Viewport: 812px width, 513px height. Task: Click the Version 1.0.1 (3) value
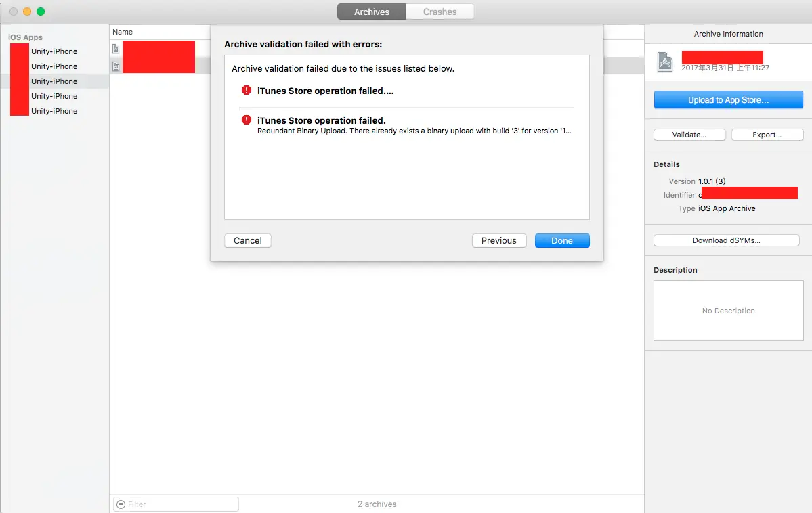coord(712,181)
